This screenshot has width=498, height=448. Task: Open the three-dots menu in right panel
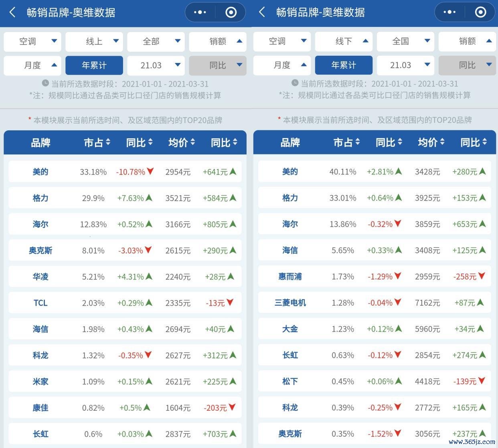tap(449, 12)
